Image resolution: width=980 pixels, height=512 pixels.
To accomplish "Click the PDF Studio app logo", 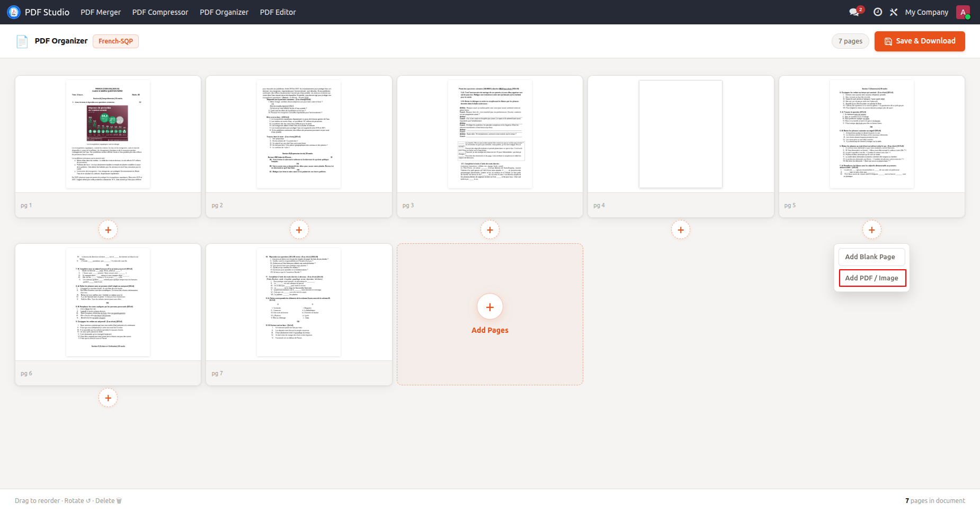I will pyautogui.click(x=14, y=12).
